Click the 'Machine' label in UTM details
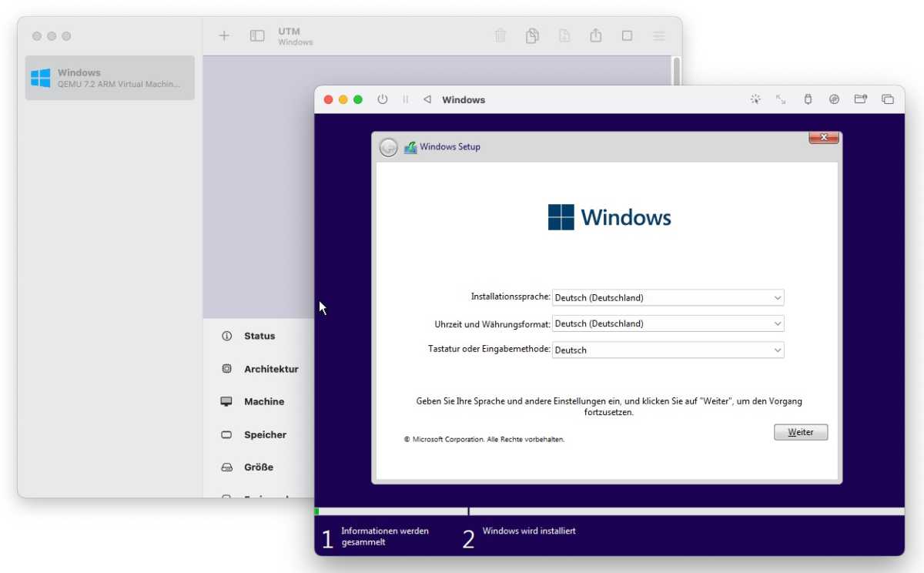Image resolution: width=924 pixels, height=573 pixels. 264,402
